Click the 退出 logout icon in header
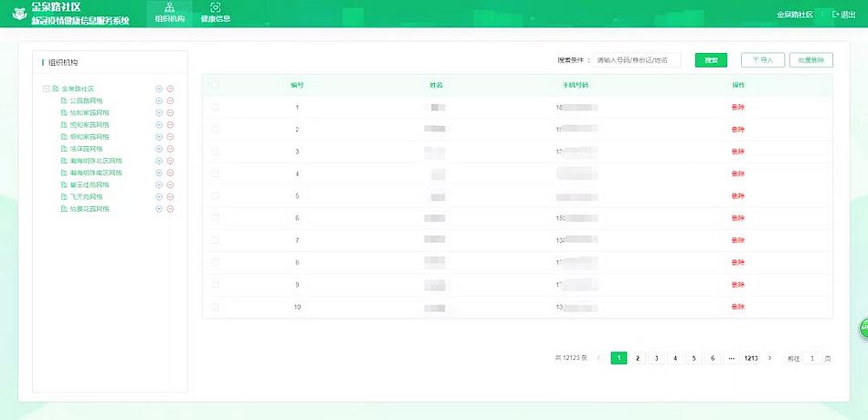This screenshot has height=420, width=868. (836, 14)
